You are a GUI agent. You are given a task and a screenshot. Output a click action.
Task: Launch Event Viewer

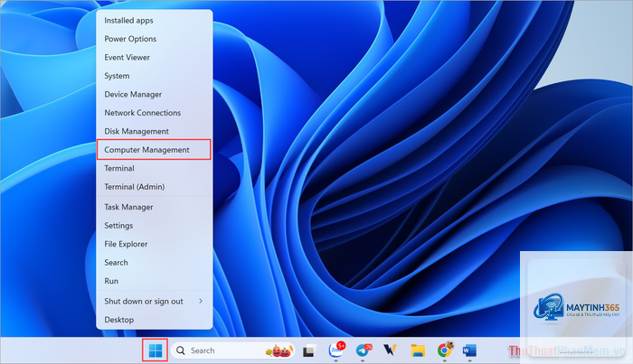[155, 58]
